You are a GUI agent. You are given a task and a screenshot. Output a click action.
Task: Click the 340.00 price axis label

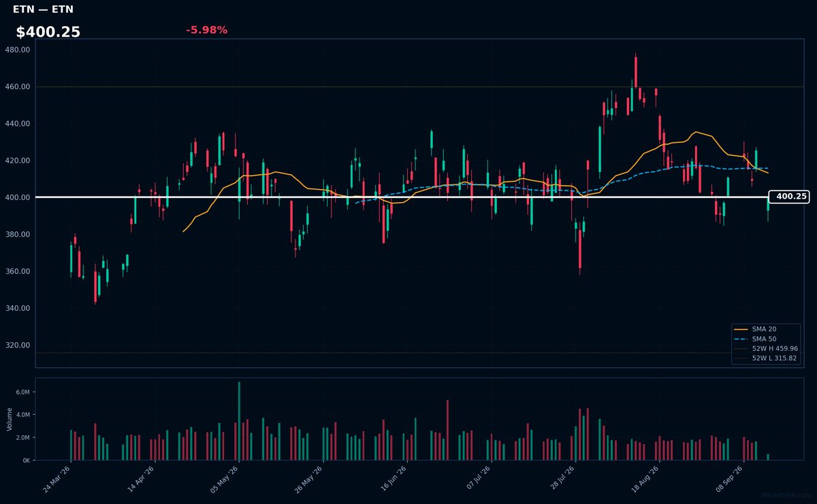pyautogui.click(x=17, y=308)
